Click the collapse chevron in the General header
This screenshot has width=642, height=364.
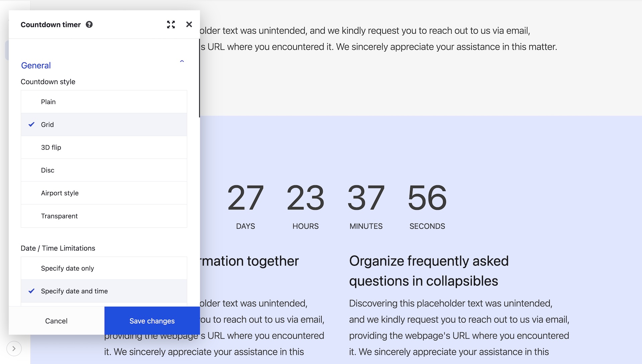pos(182,61)
